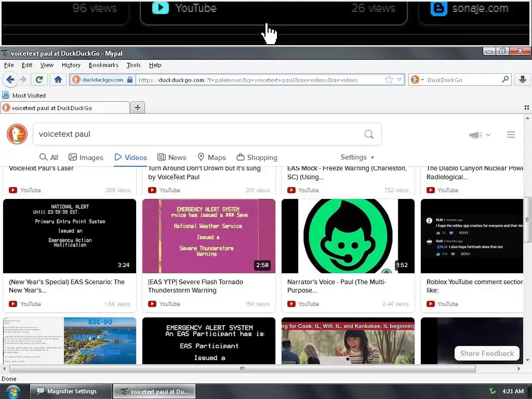
Task: Open a new tab with plus button
Action: click(137, 108)
